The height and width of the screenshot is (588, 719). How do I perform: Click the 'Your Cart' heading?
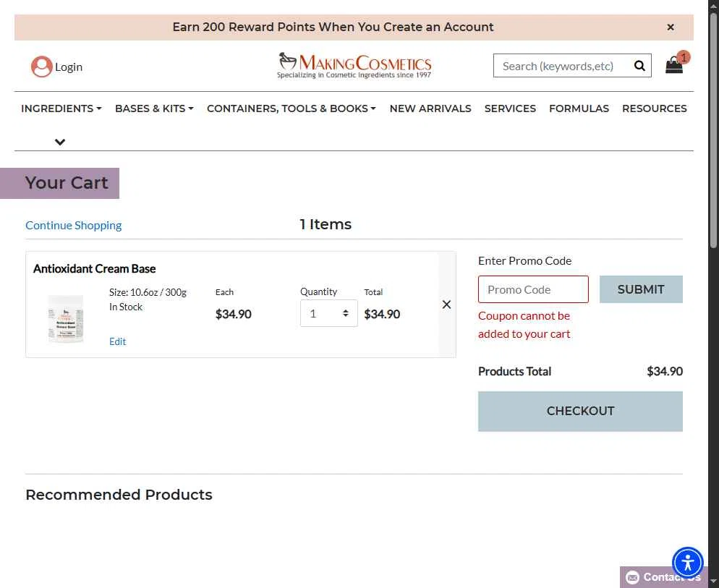click(x=67, y=183)
